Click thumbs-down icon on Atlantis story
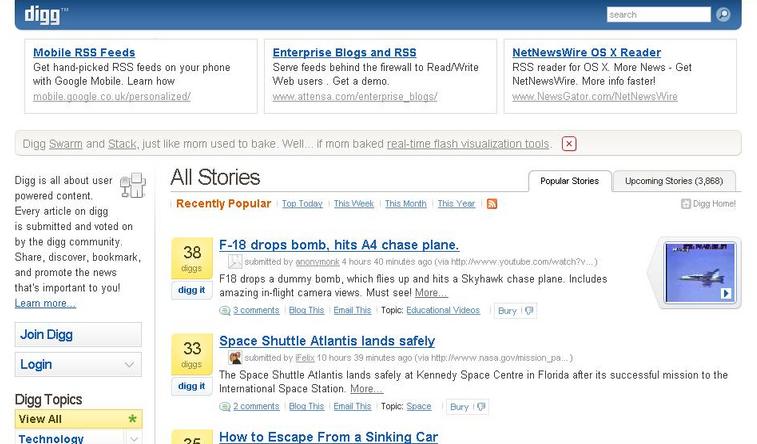Image resolution: width=757 pixels, height=444 pixels. (481, 406)
